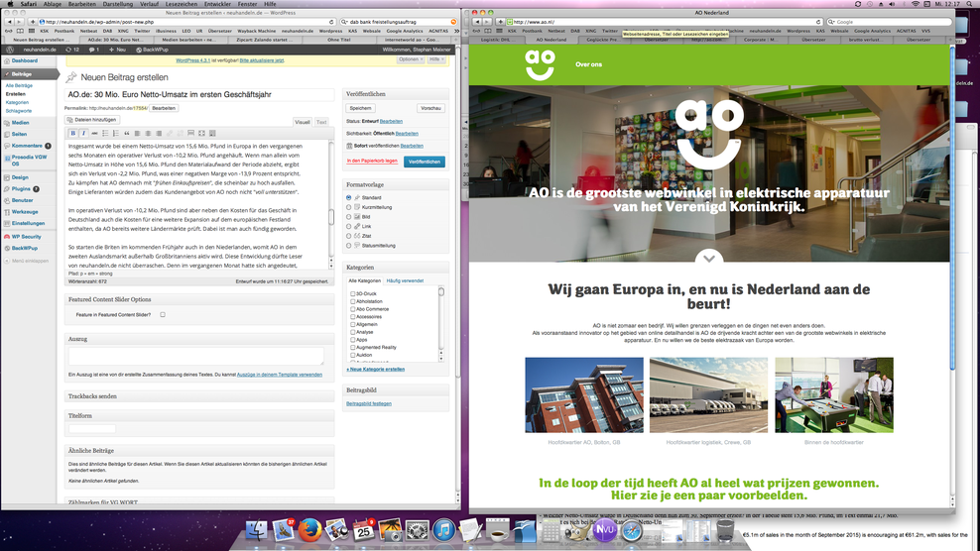The width and height of the screenshot is (980, 551).
Task: Click the Veröffentlichen publish button
Action: coord(425,162)
